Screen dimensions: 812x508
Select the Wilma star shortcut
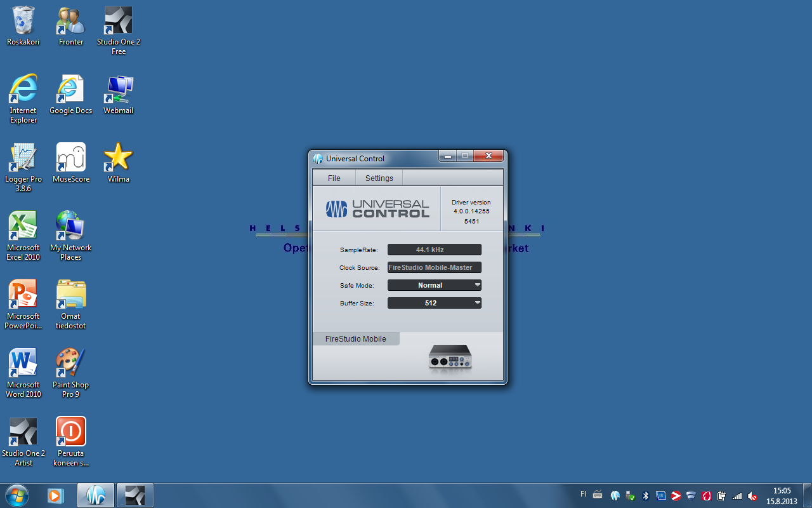119,163
